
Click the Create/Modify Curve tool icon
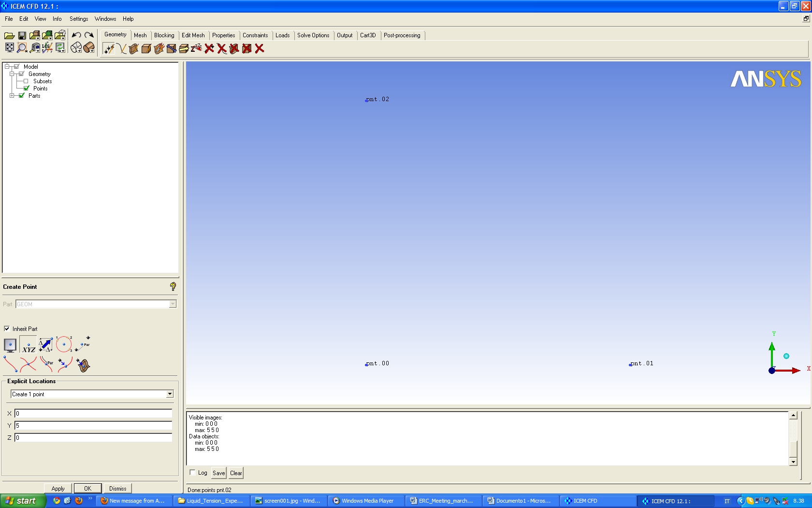(121, 49)
